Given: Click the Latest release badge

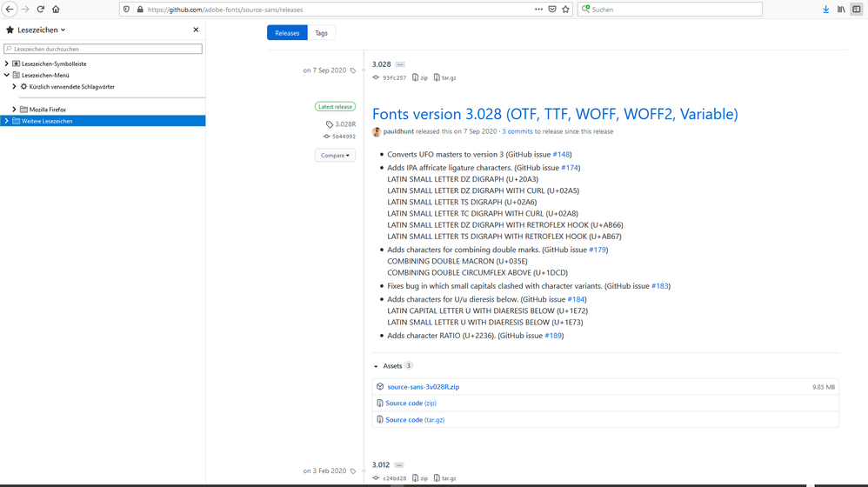Looking at the screenshot, I should click(x=335, y=107).
